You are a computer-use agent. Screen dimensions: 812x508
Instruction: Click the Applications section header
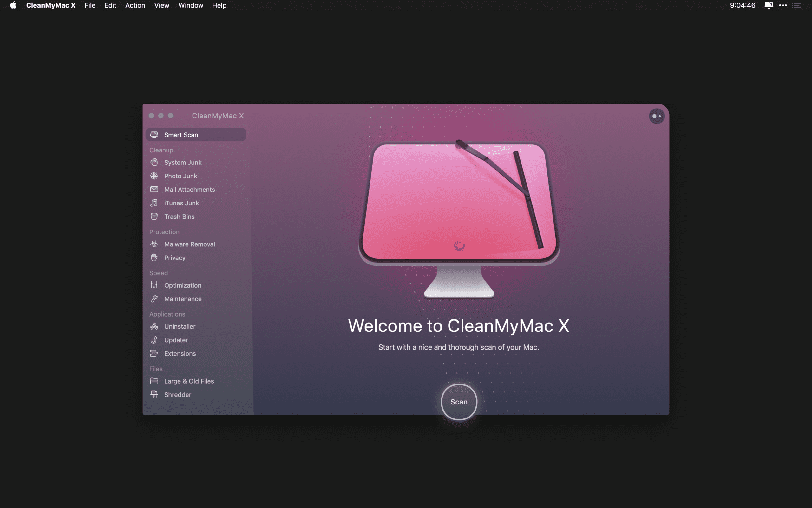click(167, 314)
